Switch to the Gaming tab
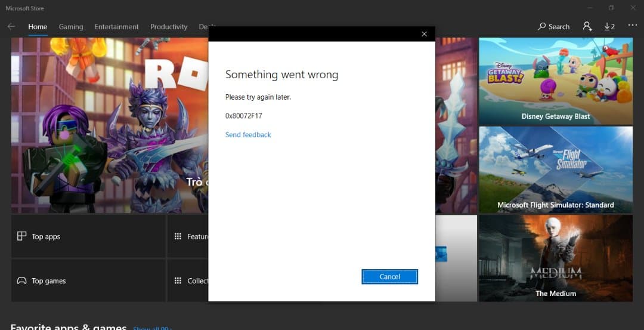644x330 pixels. pyautogui.click(x=70, y=27)
